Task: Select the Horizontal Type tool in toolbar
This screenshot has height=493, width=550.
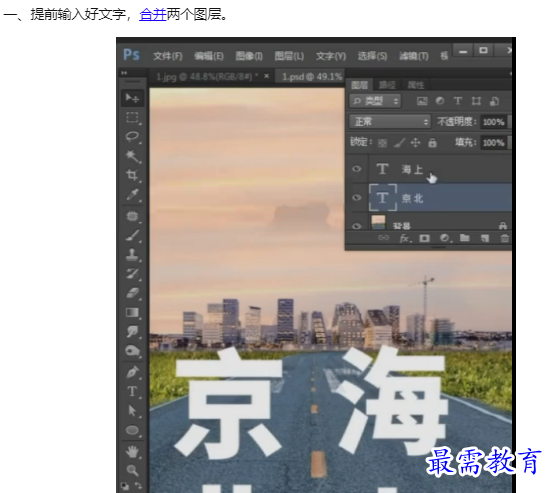Action: pos(132,391)
